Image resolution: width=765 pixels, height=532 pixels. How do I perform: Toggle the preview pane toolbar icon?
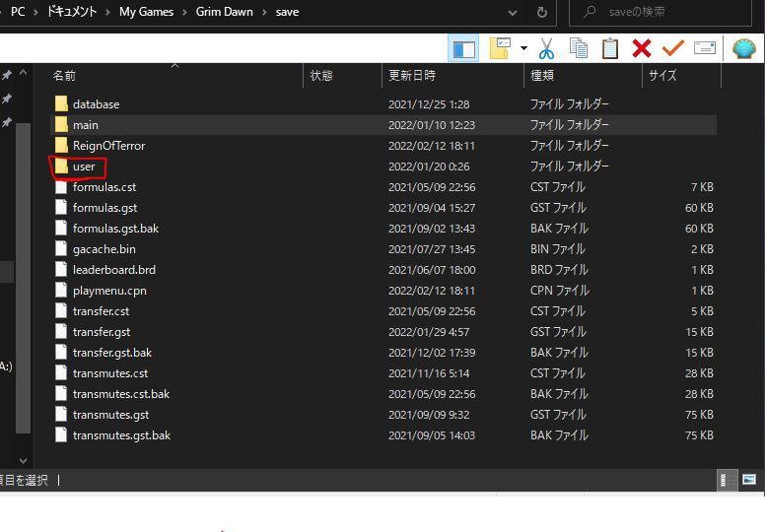point(463,48)
